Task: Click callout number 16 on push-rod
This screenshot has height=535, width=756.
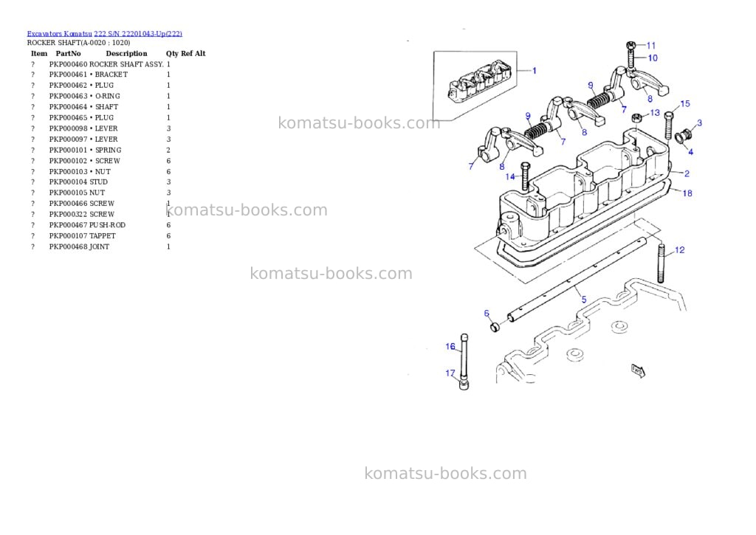Action: click(450, 347)
